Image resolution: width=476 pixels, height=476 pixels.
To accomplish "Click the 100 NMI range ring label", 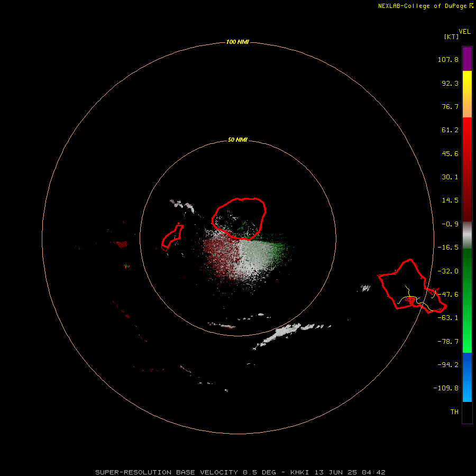I will (237, 42).
